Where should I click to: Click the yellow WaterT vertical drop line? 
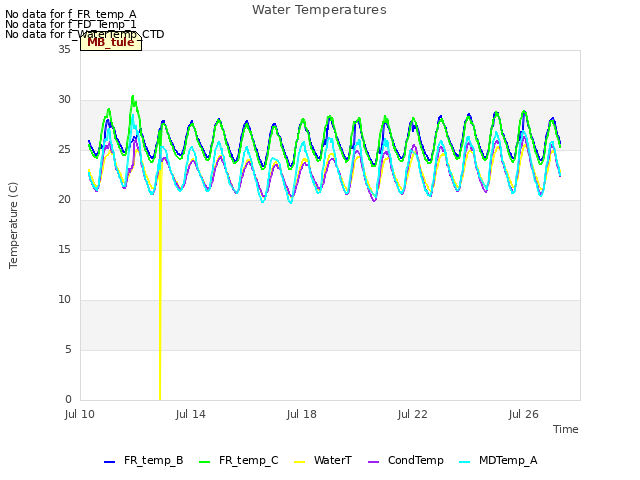point(160,286)
